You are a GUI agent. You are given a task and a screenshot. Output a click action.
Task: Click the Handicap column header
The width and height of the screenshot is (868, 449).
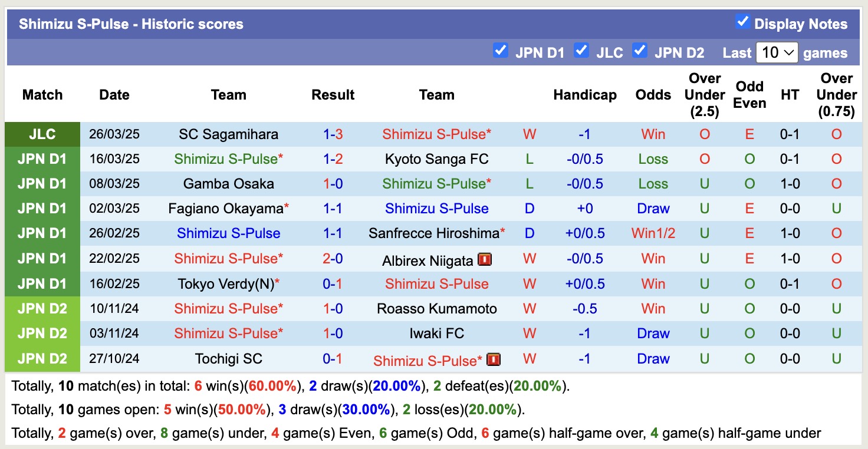pos(584,94)
